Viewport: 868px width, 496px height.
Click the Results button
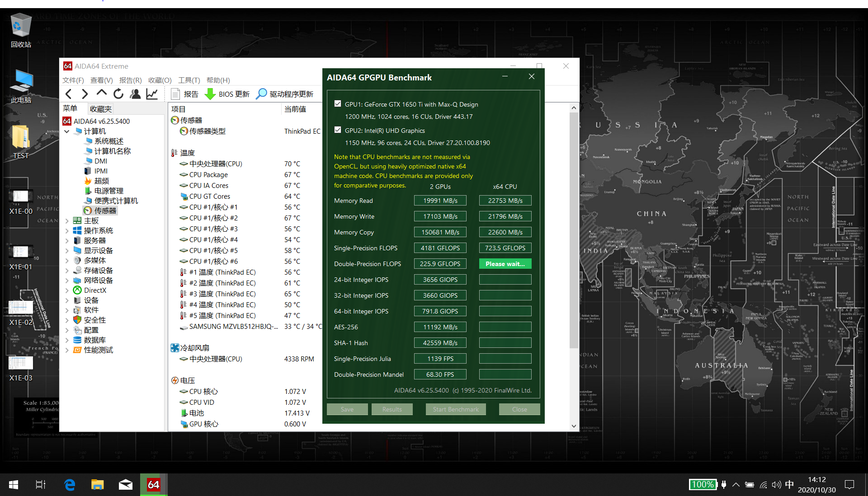tap(392, 409)
